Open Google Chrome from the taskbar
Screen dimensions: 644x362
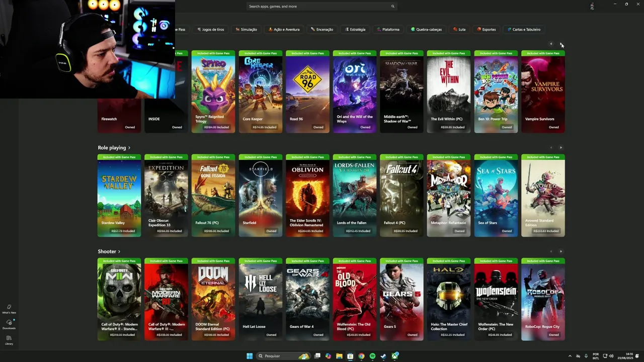(361, 356)
